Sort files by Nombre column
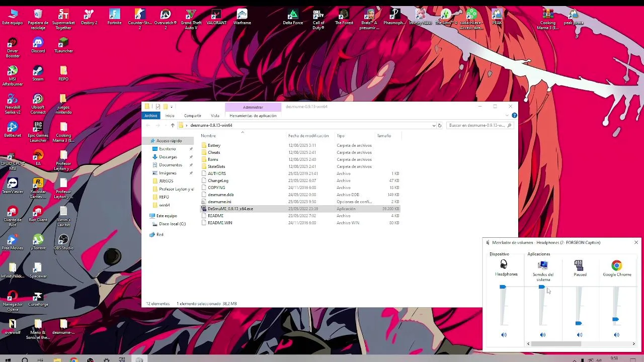The image size is (644, 362). click(x=208, y=136)
